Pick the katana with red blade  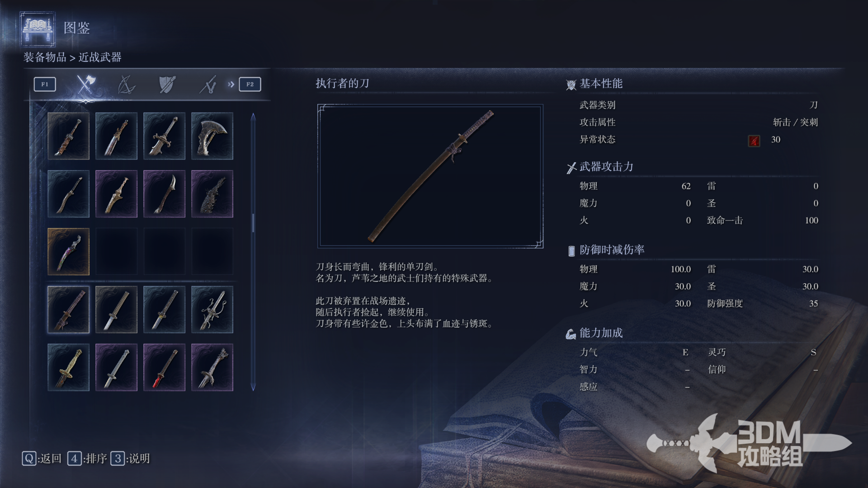[164, 367]
